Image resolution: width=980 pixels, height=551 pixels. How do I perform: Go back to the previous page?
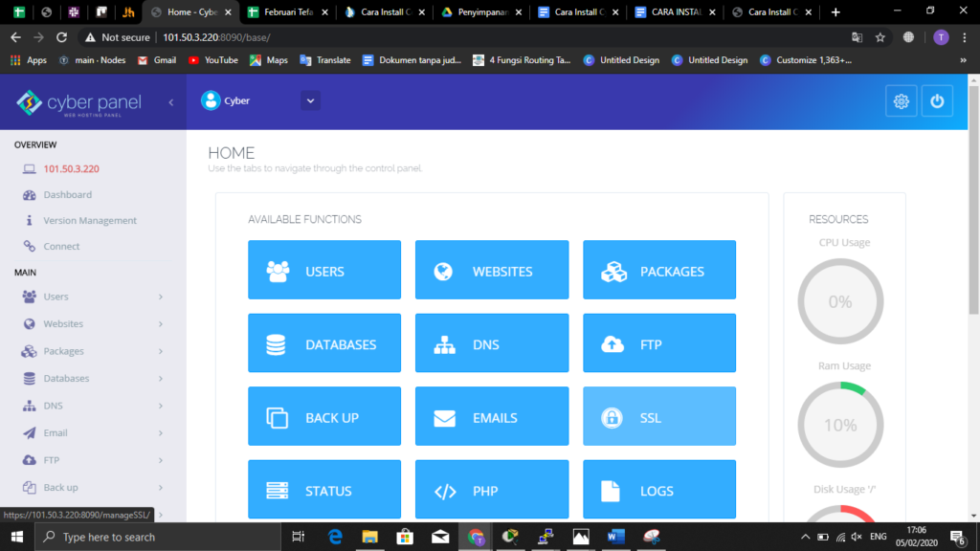[x=15, y=37]
